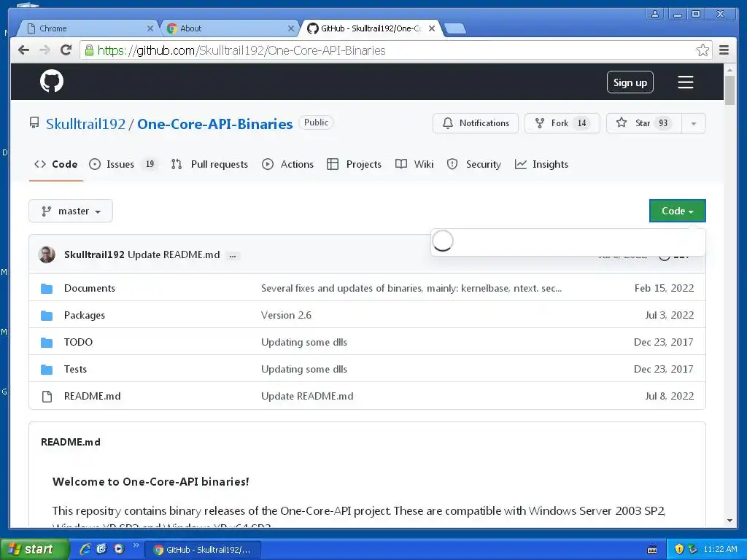The height and width of the screenshot is (560, 747).
Task: Click the Internet Explorer quick launch icon
Action: (x=85, y=549)
